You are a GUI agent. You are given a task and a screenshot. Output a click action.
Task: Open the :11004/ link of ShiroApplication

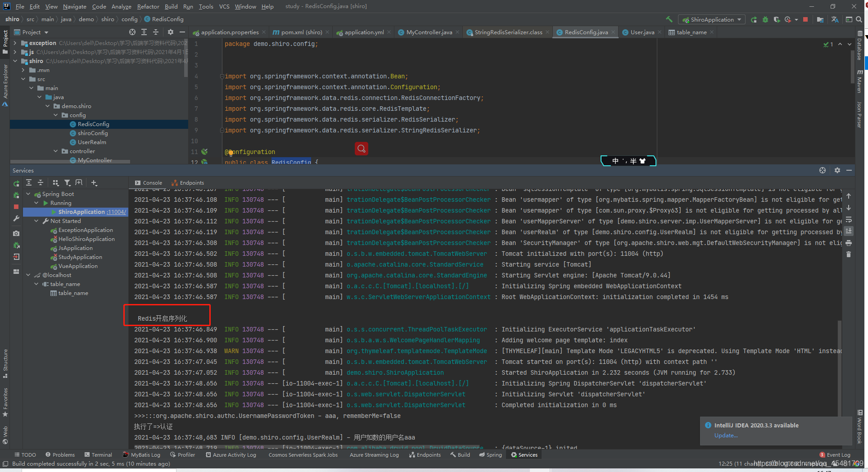click(117, 212)
